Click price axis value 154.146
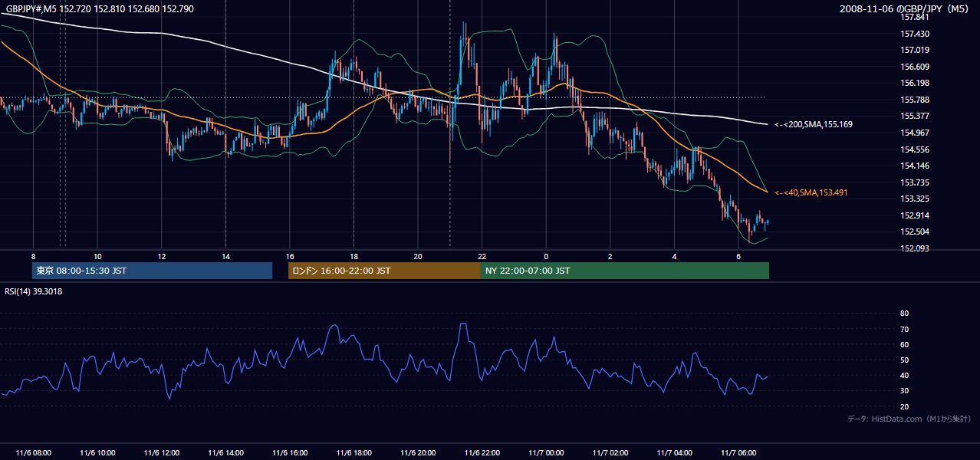980x460 pixels. [915, 166]
